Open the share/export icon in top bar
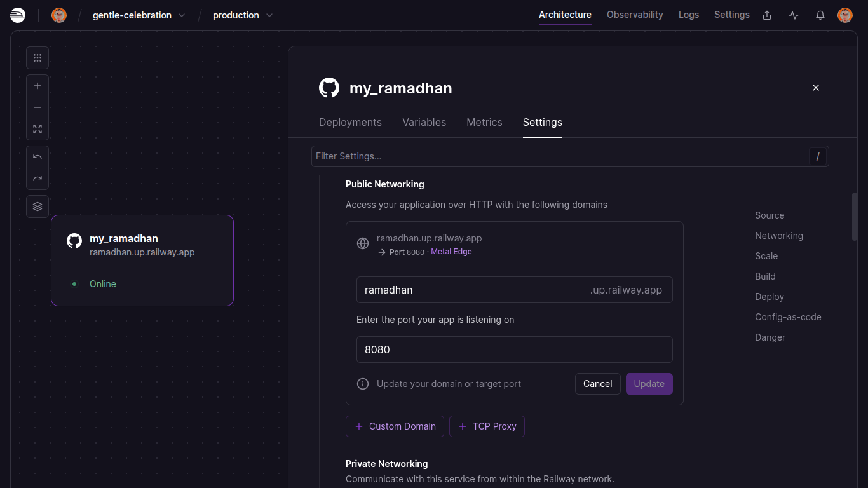Viewport: 868px width, 488px height. point(767,15)
